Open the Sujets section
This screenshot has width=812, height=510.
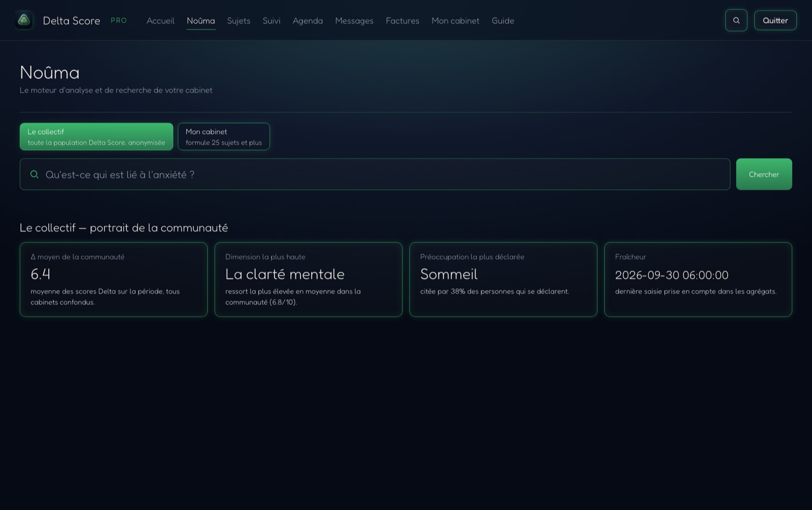click(x=239, y=21)
